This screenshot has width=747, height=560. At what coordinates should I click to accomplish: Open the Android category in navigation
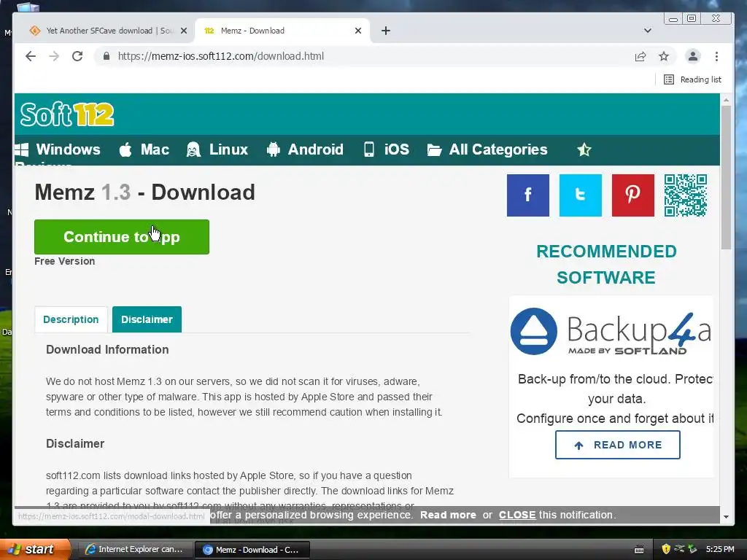[x=305, y=149]
